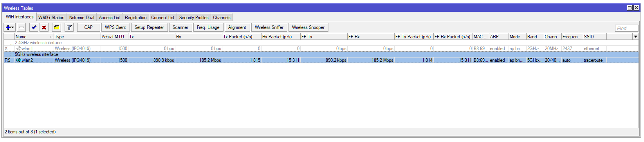
Task: Click the WPS Client button
Action: point(115,27)
